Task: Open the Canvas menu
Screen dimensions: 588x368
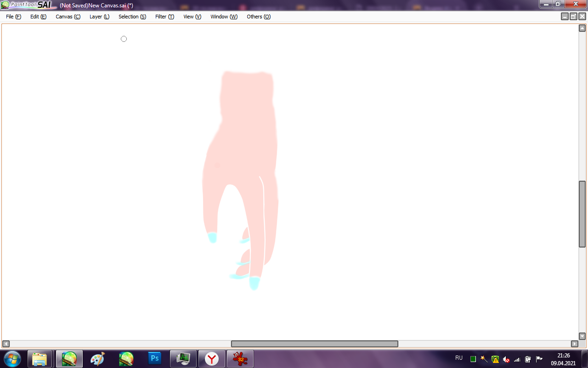Action: click(x=68, y=17)
